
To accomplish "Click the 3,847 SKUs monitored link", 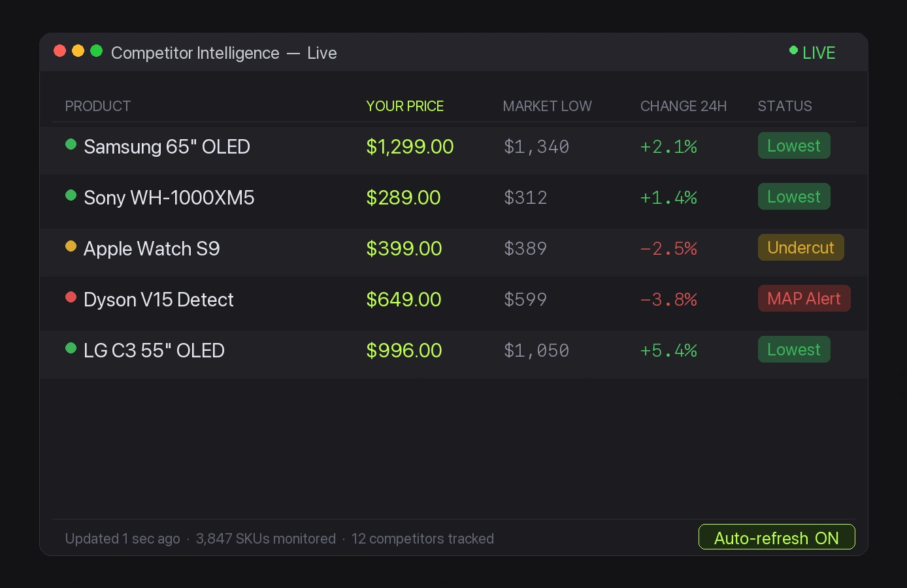I will click(266, 538).
